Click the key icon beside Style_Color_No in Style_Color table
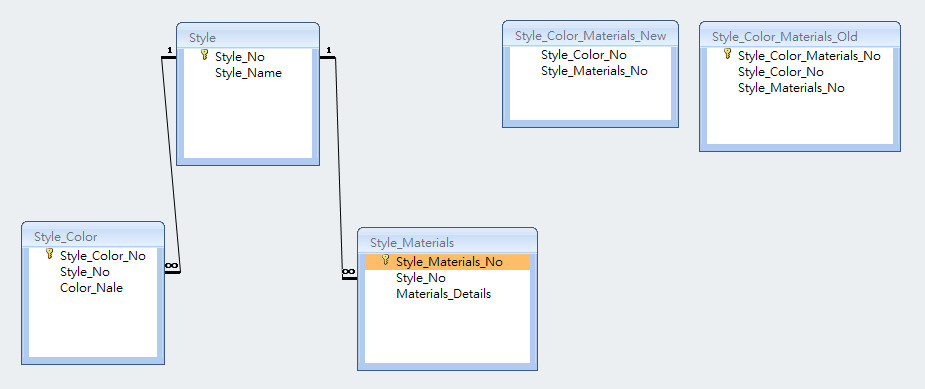Image resolution: width=925 pixels, height=389 pixels. pyautogui.click(x=50, y=254)
